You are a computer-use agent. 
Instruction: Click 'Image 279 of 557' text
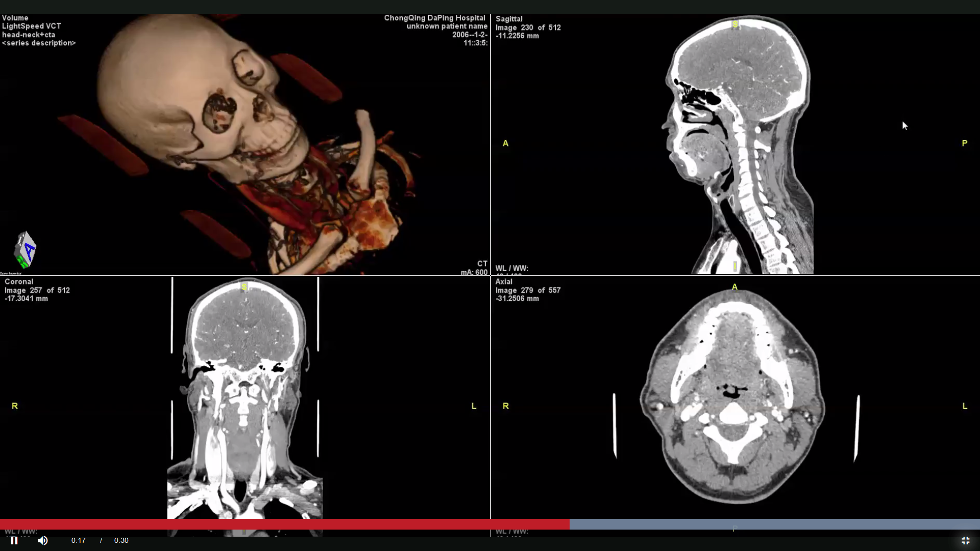coord(528,290)
